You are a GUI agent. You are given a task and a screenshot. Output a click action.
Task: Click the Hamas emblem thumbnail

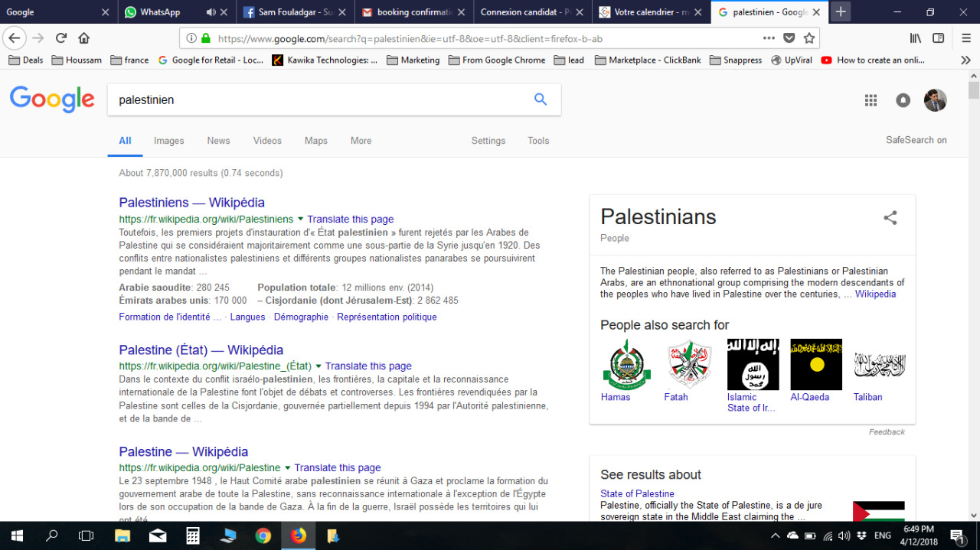coord(626,365)
